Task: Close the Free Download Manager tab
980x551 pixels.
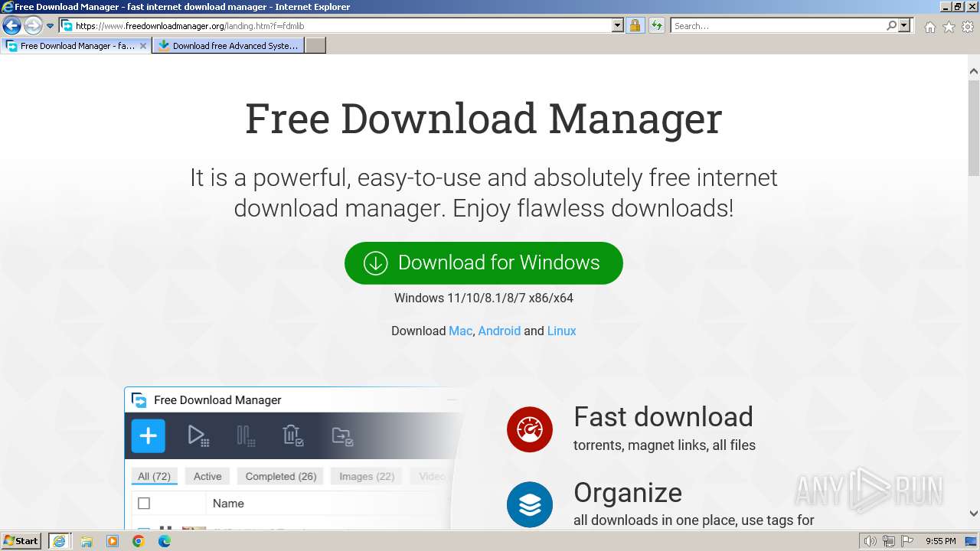Action: 143,46
